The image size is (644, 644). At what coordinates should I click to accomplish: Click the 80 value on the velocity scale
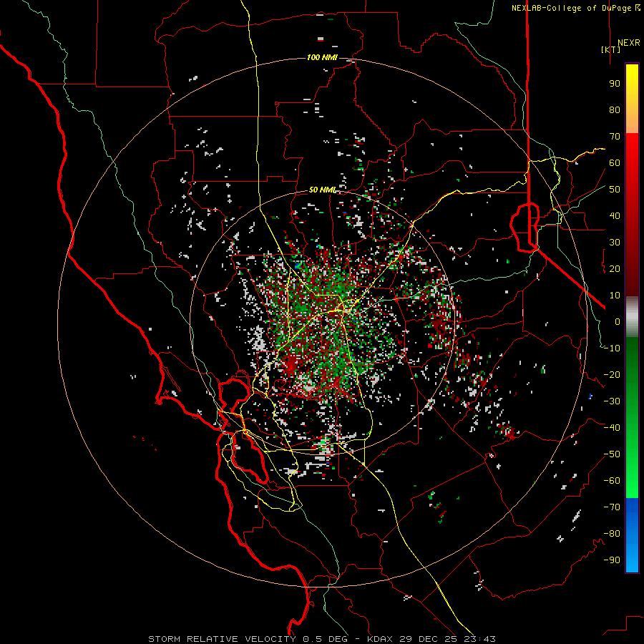coord(615,110)
